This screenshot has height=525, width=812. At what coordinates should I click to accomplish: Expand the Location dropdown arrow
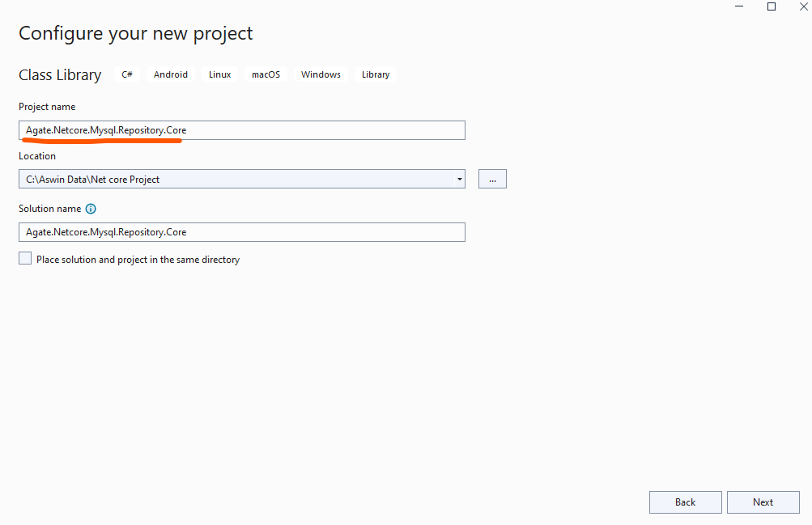tap(459, 179)
